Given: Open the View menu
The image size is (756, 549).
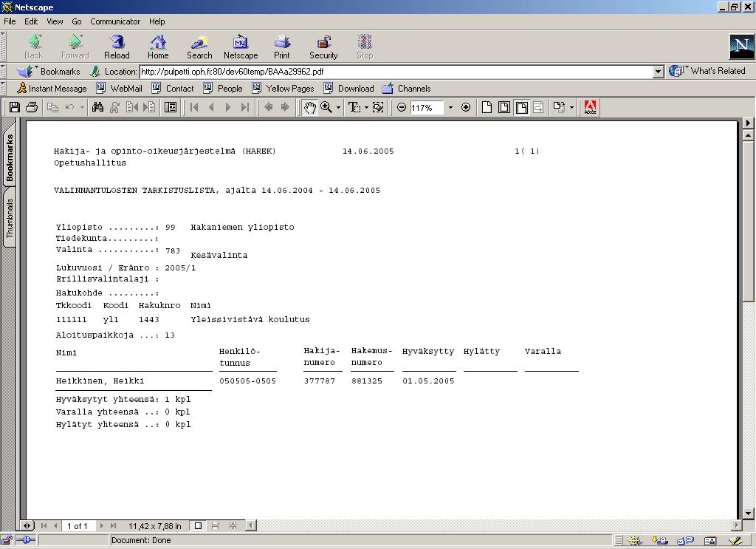Looking at the screenshot, I should tap(55, 21).
